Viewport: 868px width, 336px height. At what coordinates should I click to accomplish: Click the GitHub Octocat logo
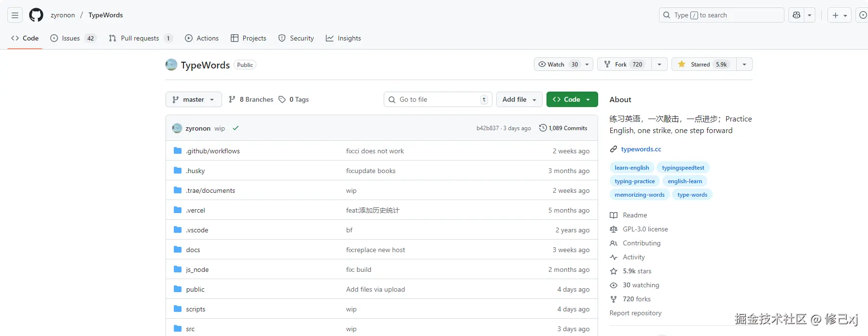click(36, 15)
